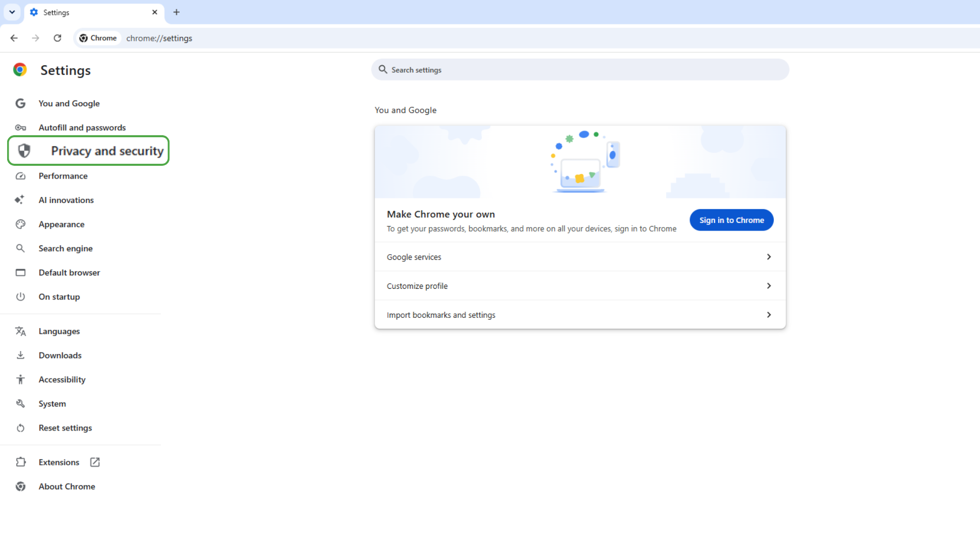Open Google services row
980x551 pixels.
point(580,257)
